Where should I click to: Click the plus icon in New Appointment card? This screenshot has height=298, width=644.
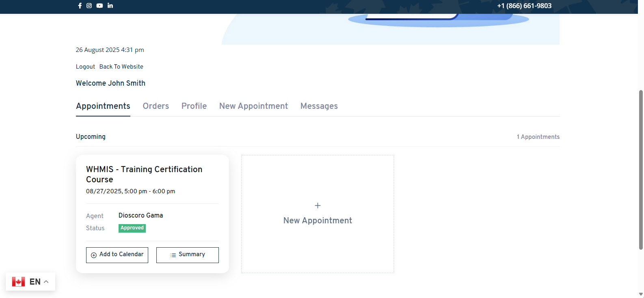(x=318, y=206)
